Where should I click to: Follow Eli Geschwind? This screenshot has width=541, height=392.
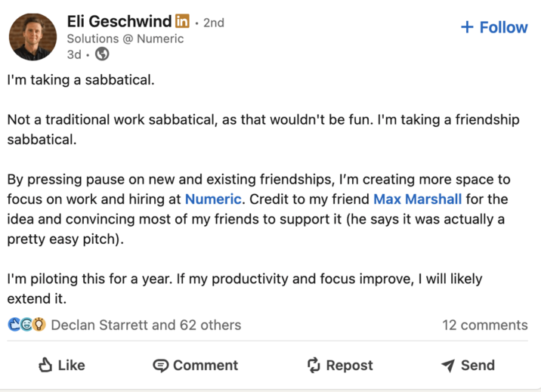pos(494,27)
